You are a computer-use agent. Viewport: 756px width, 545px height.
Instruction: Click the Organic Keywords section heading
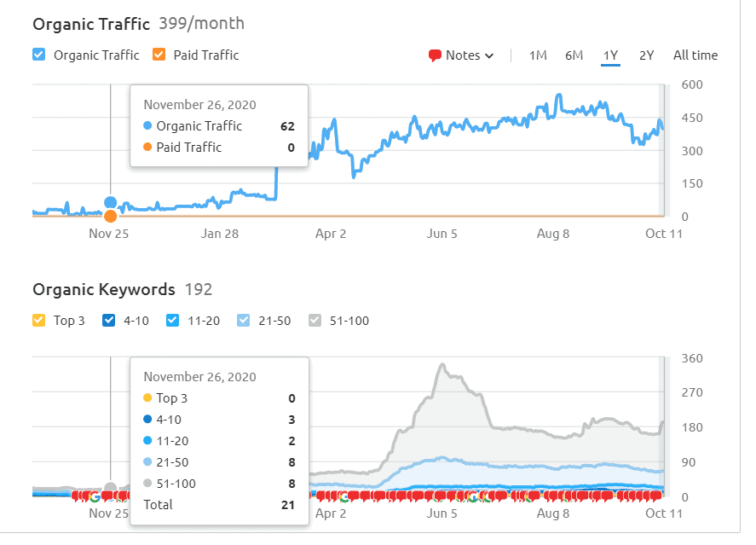point(104,289)
